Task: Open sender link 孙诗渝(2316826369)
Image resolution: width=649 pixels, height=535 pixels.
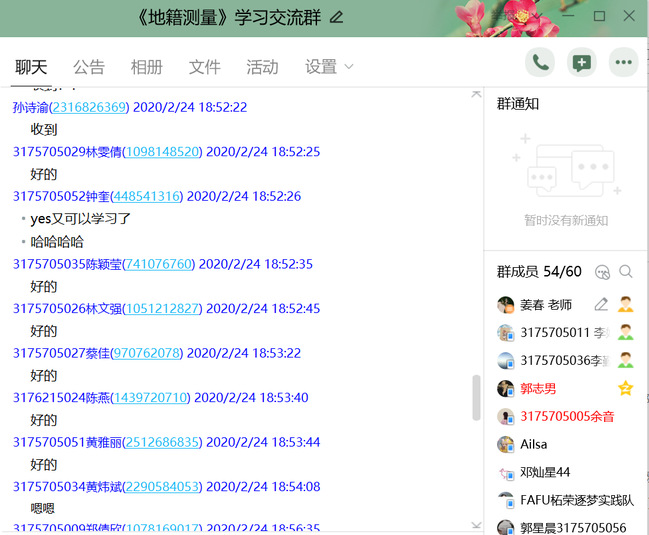Action: pyautogui.click(x=71, y=107)
